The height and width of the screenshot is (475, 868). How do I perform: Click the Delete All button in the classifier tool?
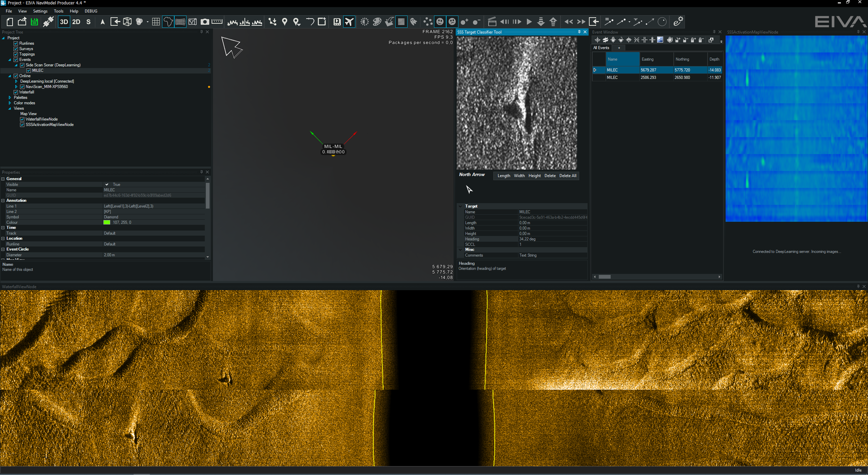(568, 175)
